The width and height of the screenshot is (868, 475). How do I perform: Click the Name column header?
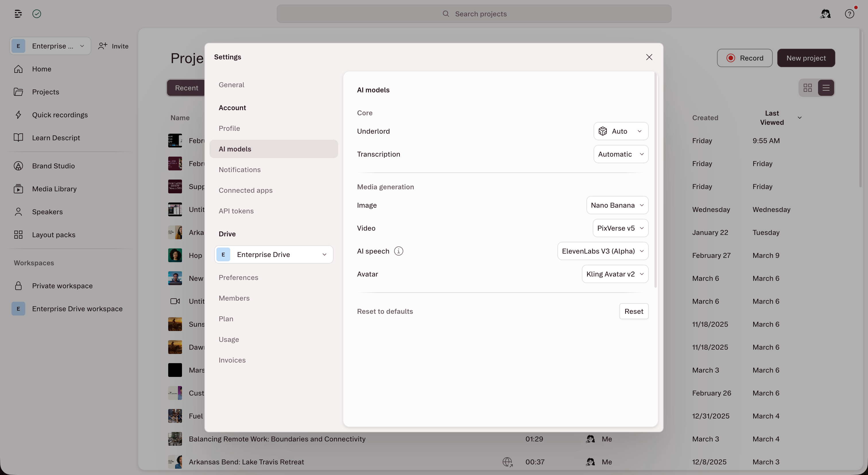pos(180,118)
